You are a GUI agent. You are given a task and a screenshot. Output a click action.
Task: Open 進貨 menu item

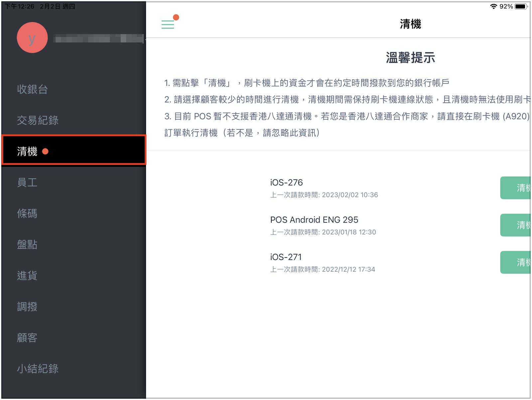[27, 276]
